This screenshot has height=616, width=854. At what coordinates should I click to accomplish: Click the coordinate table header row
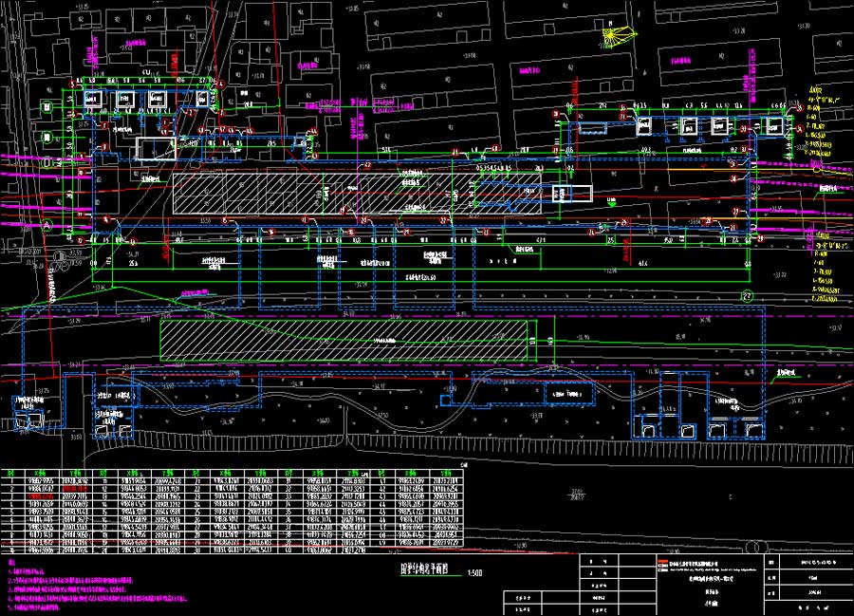[x=235, y=472]
